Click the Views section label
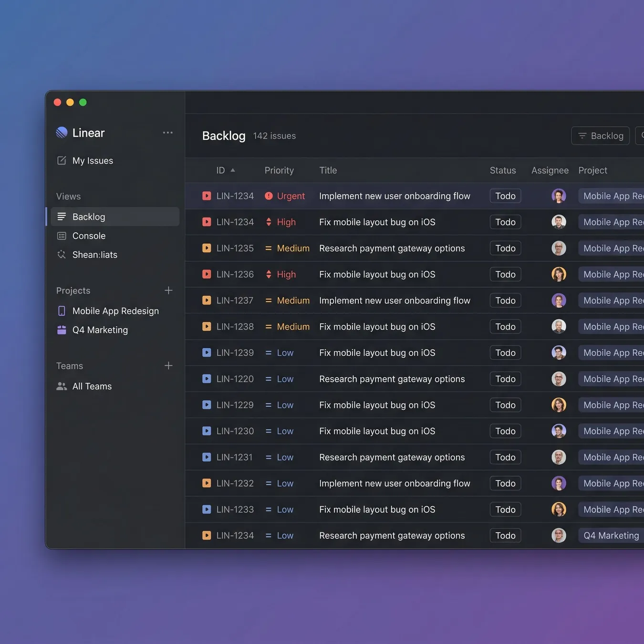644x644 pixels. point(68,197)
